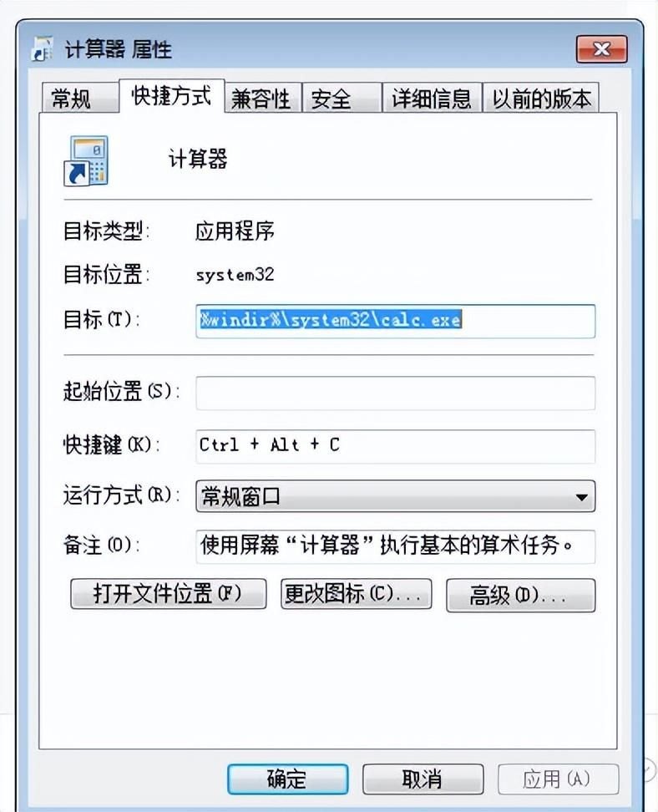Click the 备注 comment field
This screenshot has width=658, height=812.
click(396, 546)
